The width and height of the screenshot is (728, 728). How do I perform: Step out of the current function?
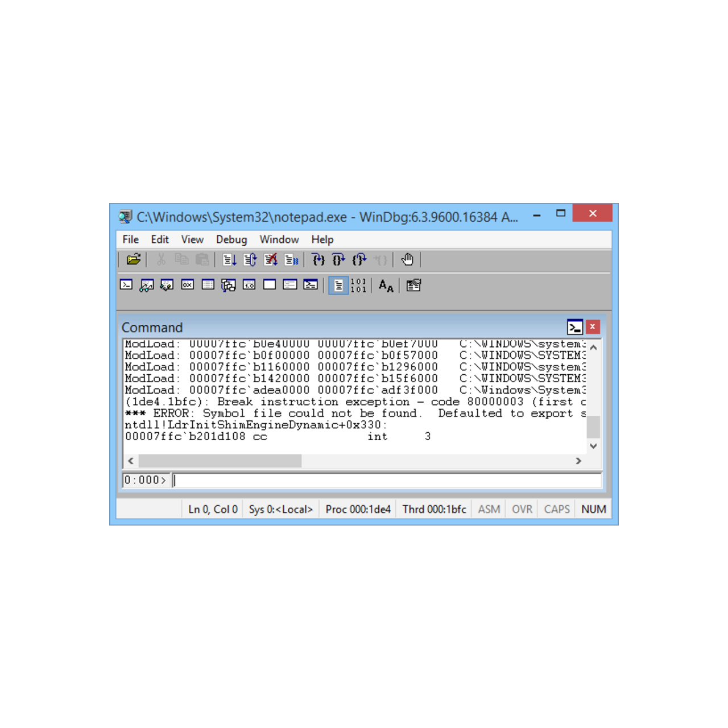click(359, 260)
